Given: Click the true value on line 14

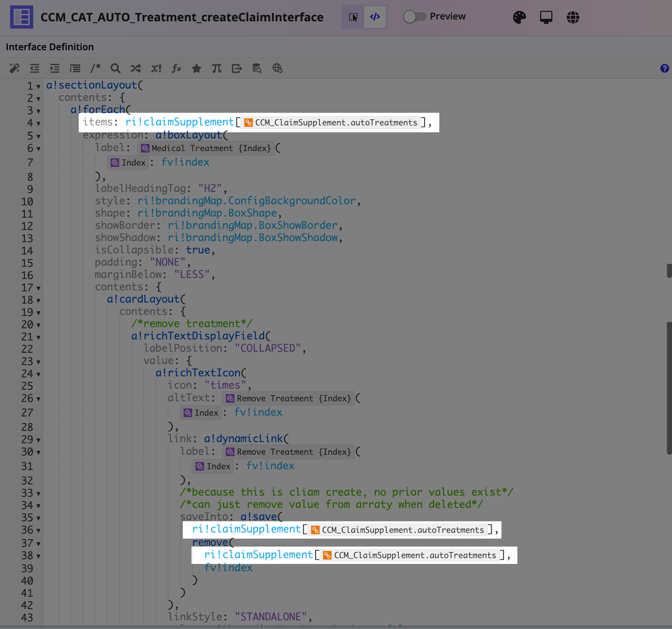Looking at the screenshot, I should [x=198, y=250].
